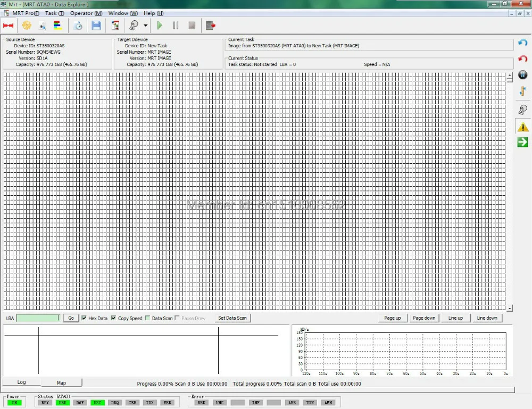
Task: Click the DRQ status indicator
Action: point(115,403)
